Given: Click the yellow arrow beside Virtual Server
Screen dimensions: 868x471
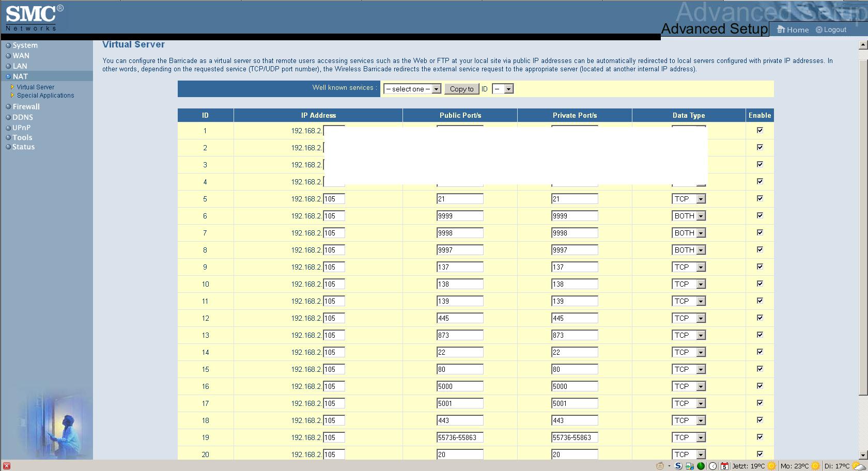Looking at the screenshot, I should click(x=12, y=87).
